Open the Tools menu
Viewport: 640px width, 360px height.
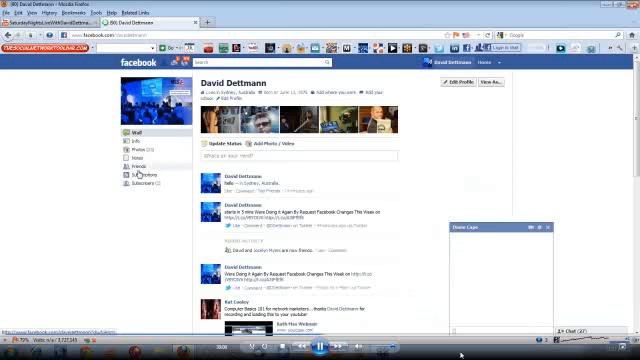click(96, 13)
